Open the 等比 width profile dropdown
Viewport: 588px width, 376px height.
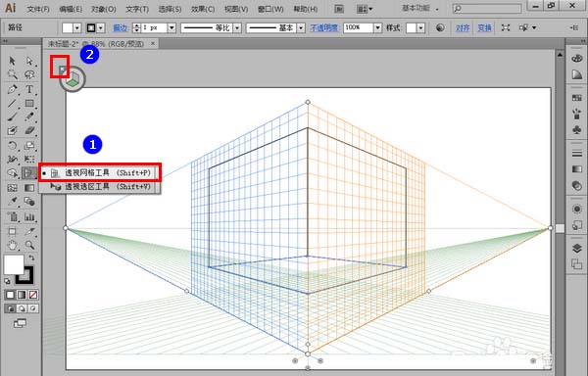[x=237, y=27]
